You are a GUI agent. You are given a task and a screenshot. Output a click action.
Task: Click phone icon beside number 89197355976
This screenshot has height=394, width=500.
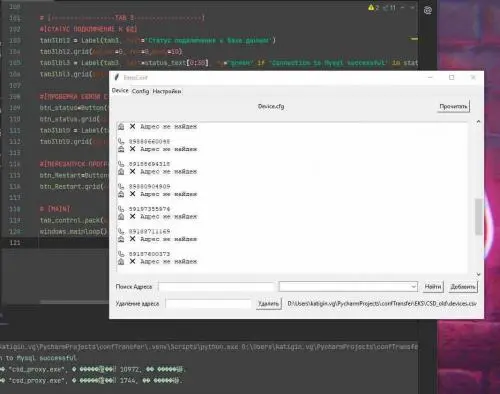tap(121, 209)
